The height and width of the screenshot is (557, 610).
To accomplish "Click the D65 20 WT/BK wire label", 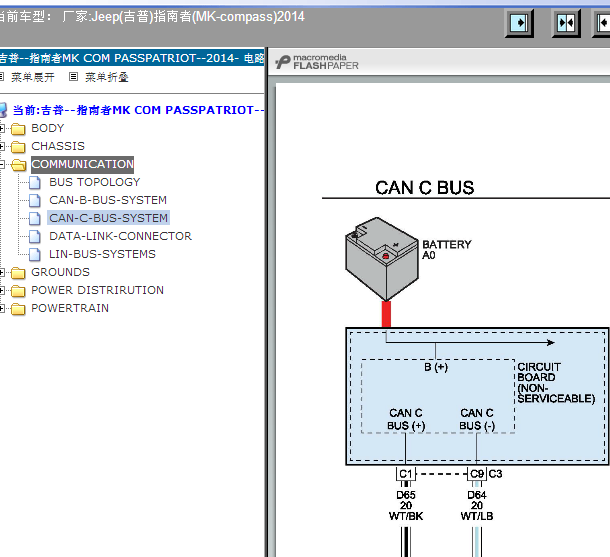I will (x=406, y=506).
